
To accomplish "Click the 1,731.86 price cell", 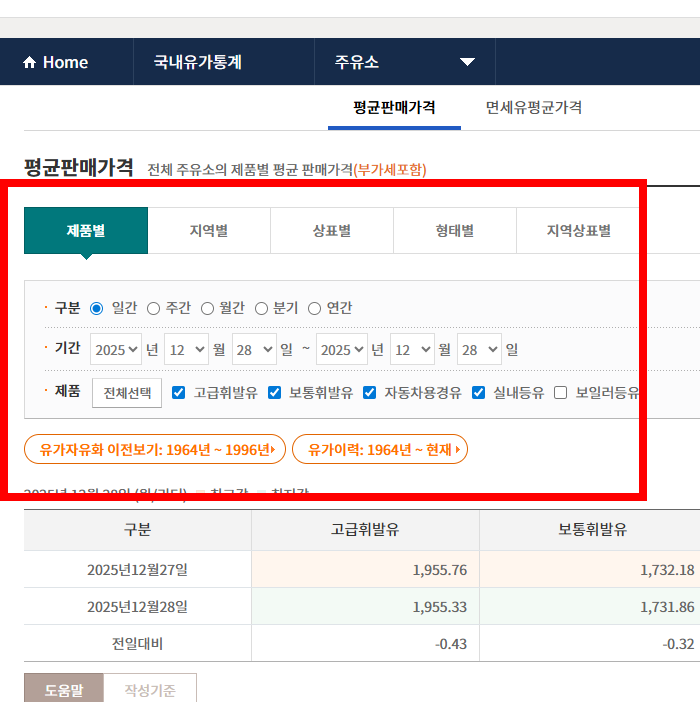I will tap(590, 607).
